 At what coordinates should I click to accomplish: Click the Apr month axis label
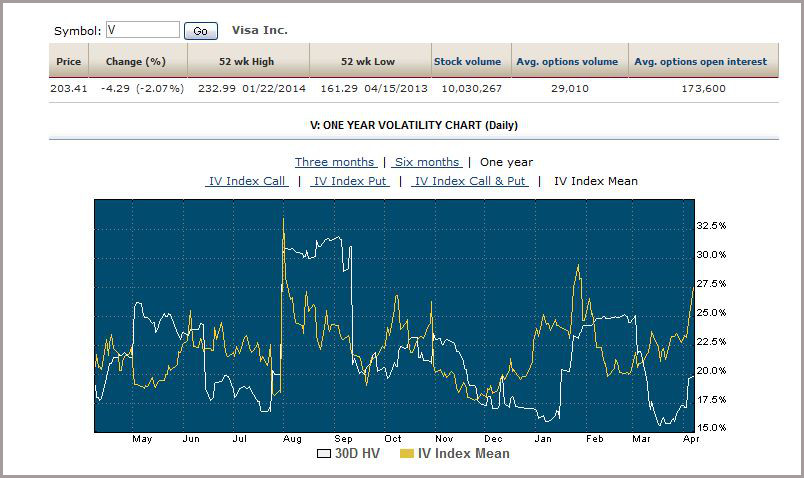[x=691, y=439]
